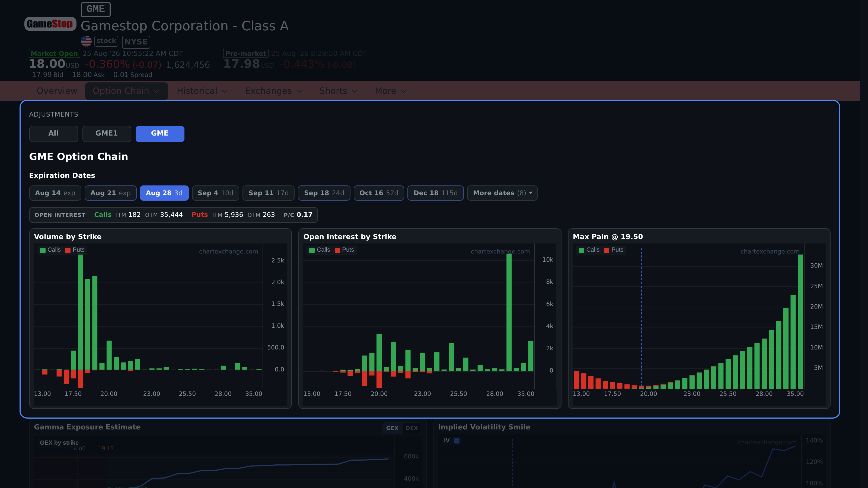Viewport: 868px width, 488px height.
Task: Toggle Puts legend in Max Pain chart
Action: pyautogui.click(x=614, y=250)
